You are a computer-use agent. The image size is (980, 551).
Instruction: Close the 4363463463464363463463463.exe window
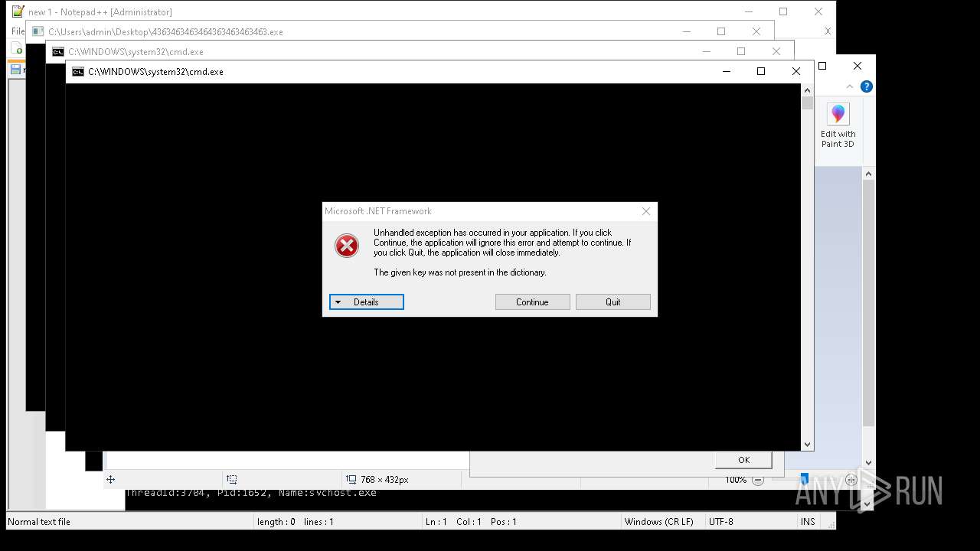click(756, 31)
